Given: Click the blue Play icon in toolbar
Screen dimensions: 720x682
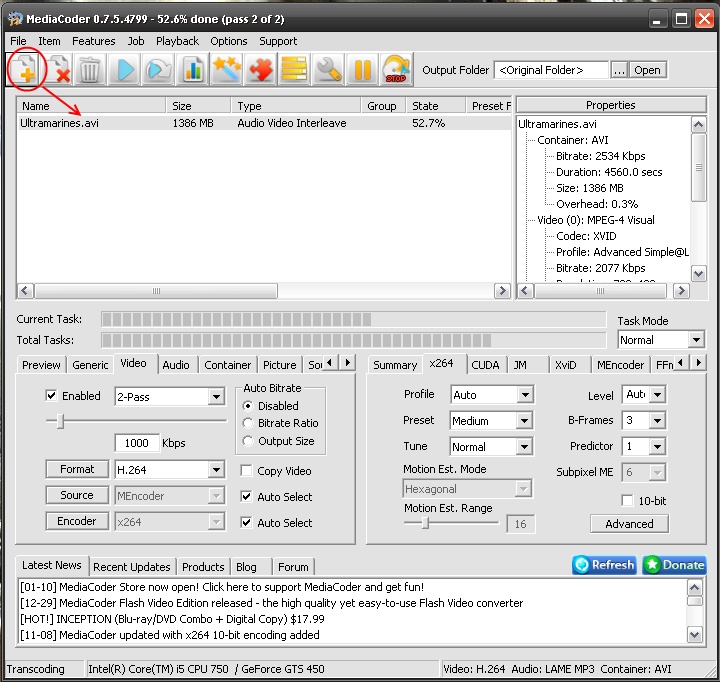Looking at the screenshot, I should pyautogui.click(x=124, y=70).
